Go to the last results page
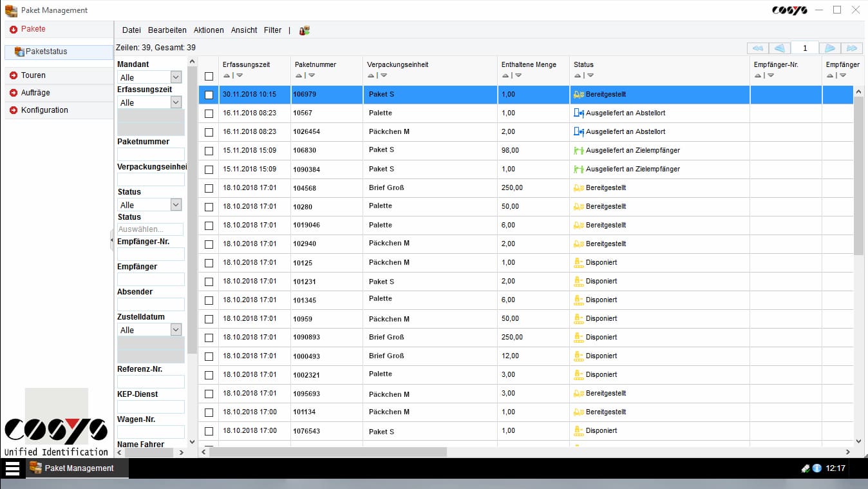Screen dimensions: 868x489 point(851,48)
